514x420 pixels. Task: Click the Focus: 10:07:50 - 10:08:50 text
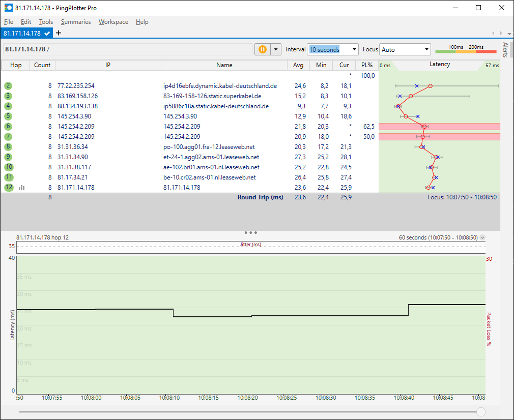(x=462, y=197)
